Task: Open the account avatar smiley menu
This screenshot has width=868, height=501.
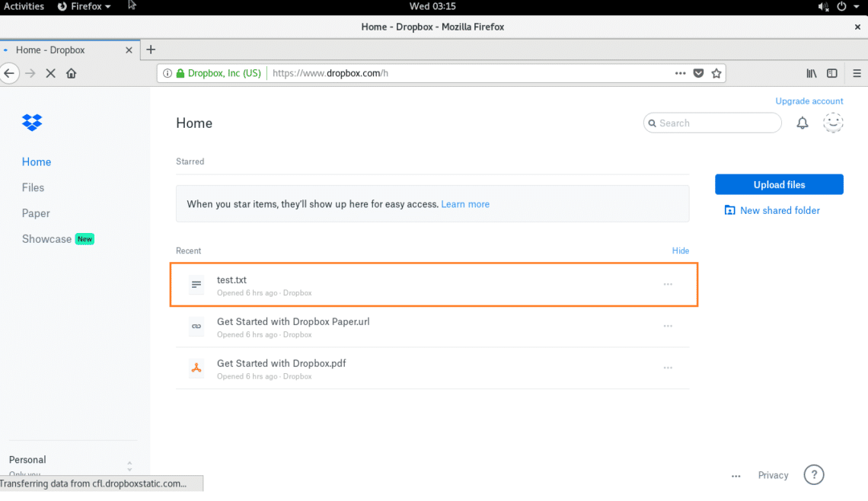Action: click(x=832, y=123)
